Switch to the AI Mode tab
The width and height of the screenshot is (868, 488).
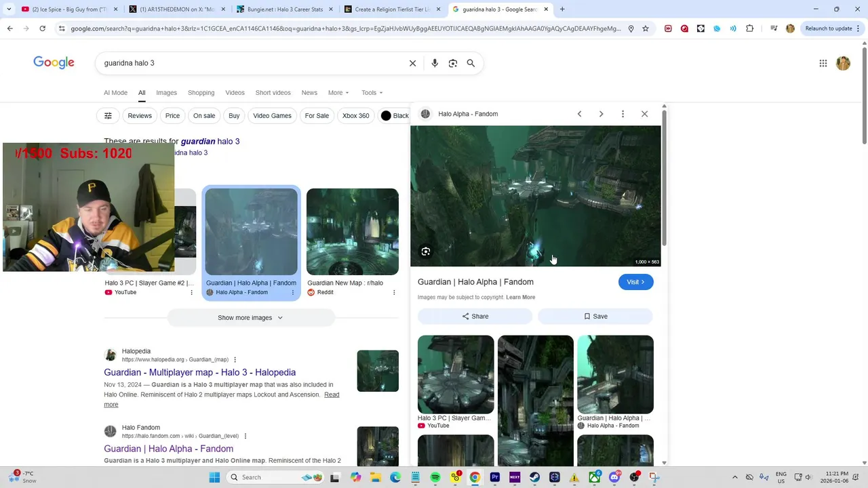pyautogui.click(x=115, y=93)
